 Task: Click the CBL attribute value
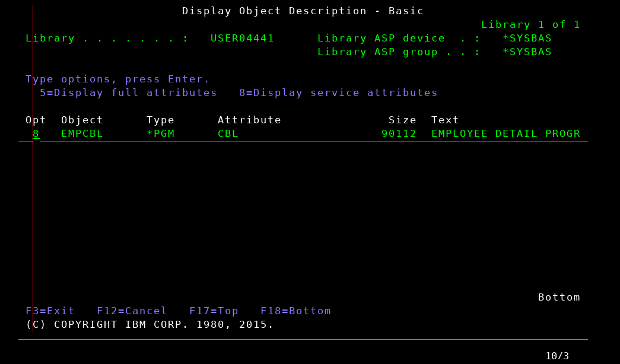click(x=228, y=133)
